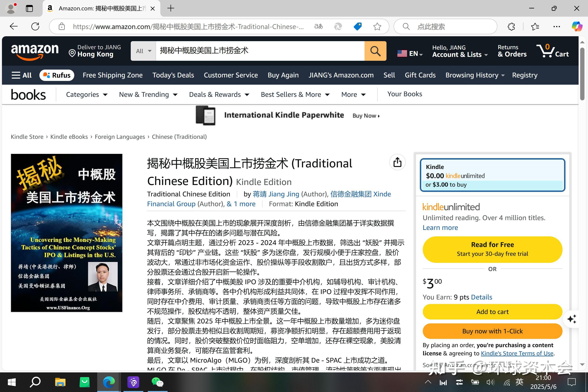
Task: Click Your Books link
Action: click(x=405, y=94)
